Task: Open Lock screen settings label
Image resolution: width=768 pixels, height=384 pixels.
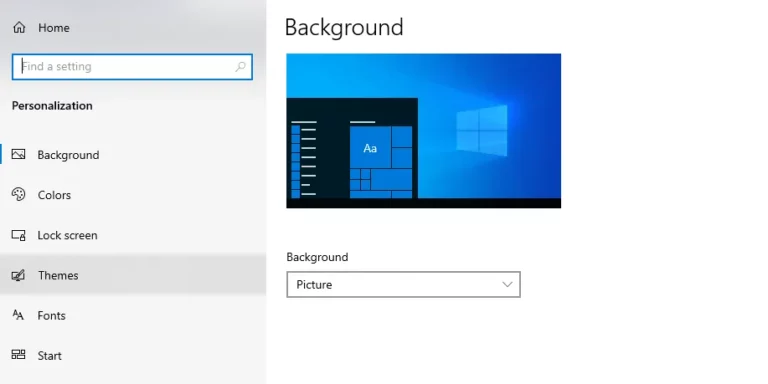Action: click(x=68, y=235)
